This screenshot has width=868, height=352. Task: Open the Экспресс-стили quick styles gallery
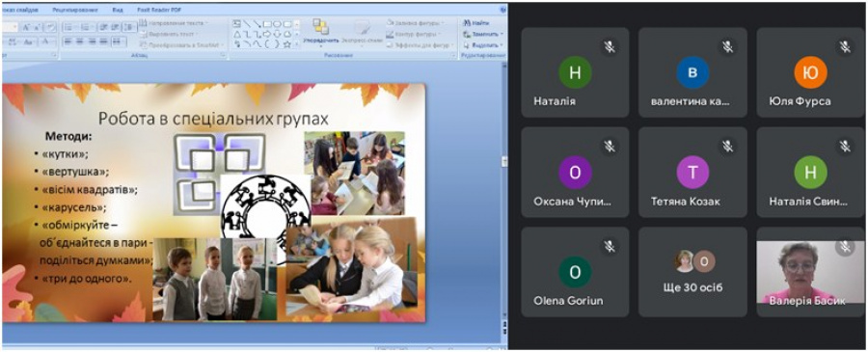(362, 32)
